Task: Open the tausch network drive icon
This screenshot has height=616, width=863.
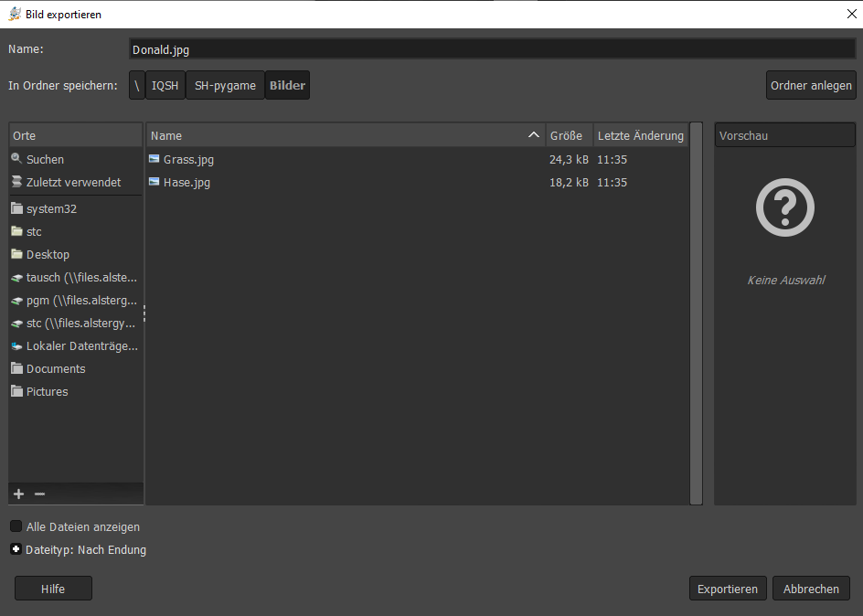Action: coord(16,277)
